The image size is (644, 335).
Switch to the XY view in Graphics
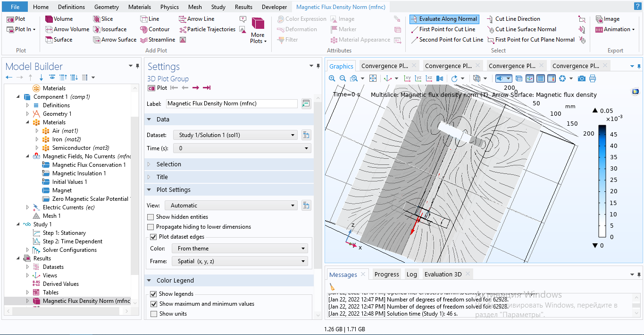pos(407,78)
